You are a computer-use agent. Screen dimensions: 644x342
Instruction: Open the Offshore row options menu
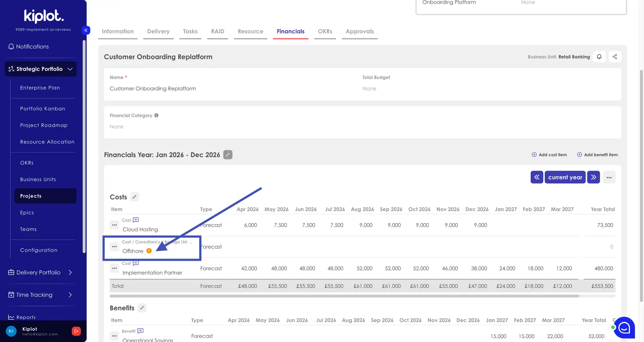pos(114,246)
